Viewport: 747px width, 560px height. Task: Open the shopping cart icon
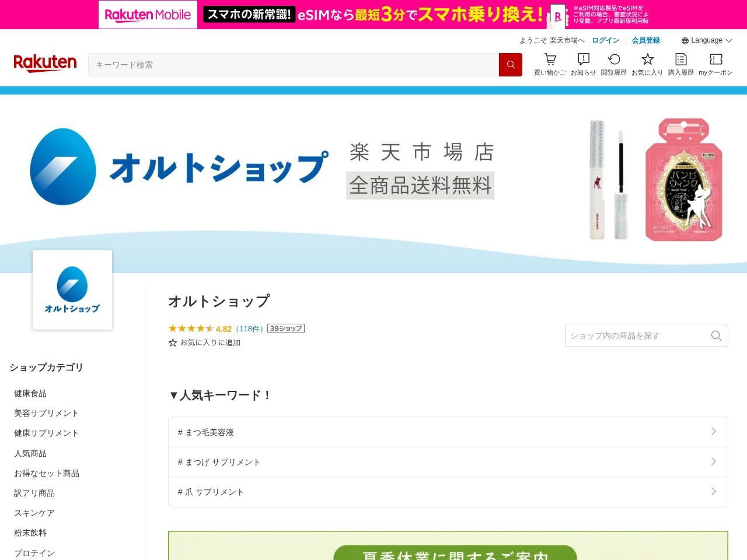[550, 60]
